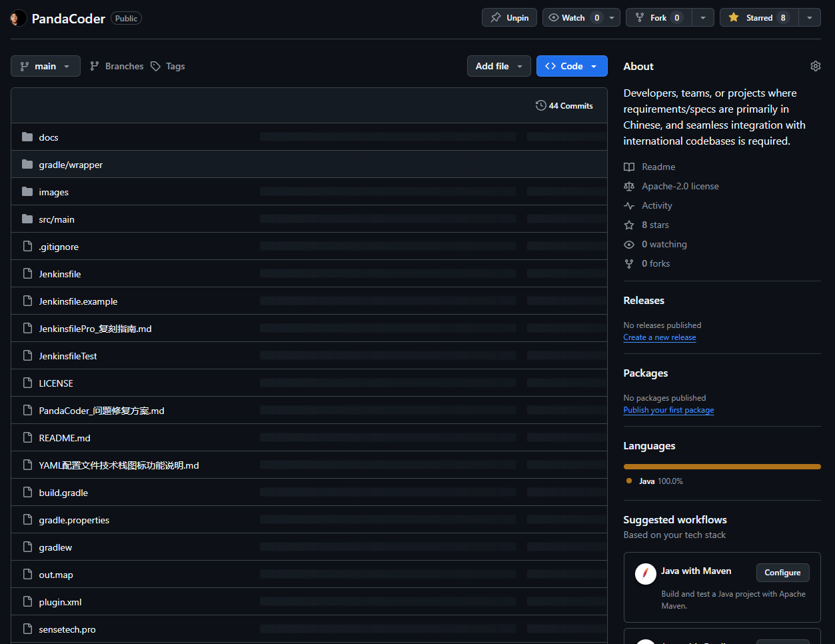Click the PandaCoder owner avatar
The width and height of the screenshot is (835, 644).
pyautogui.click(x=19, y=18)
